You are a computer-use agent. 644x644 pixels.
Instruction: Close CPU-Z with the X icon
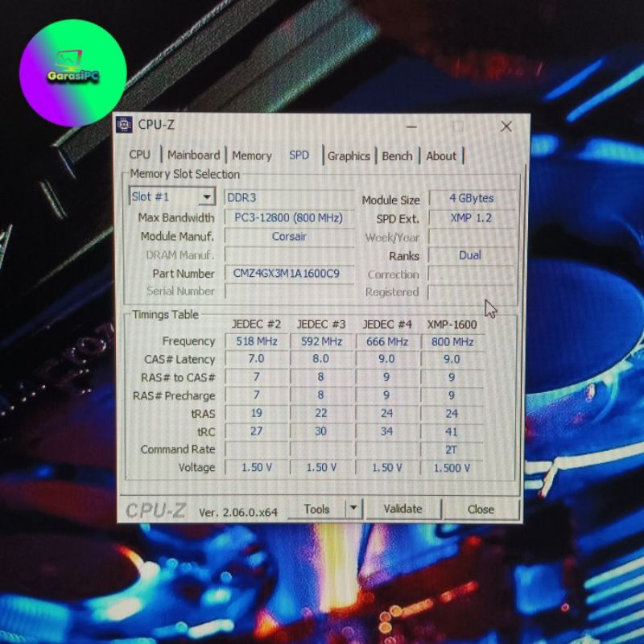coord(506,126)
